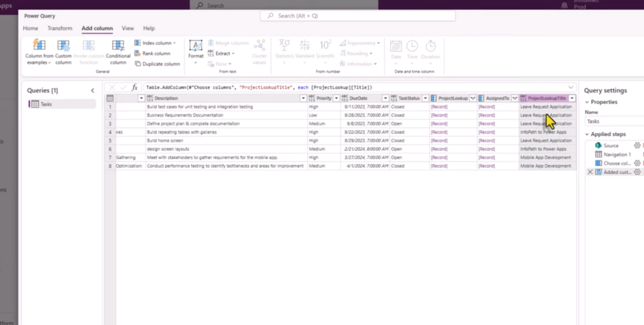Click the Description column data type icon

coord(150,98)
